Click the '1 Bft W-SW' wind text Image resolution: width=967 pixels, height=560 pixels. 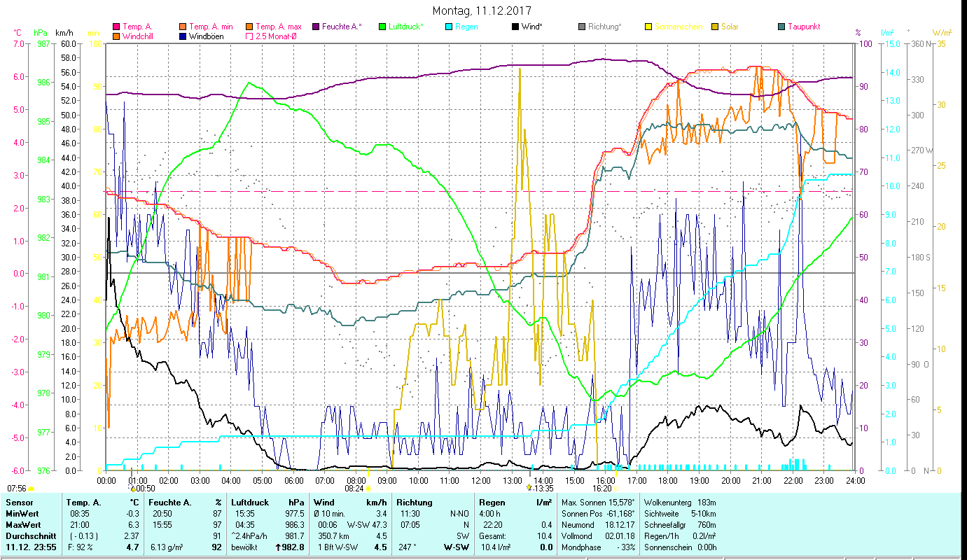pos(338,547)
